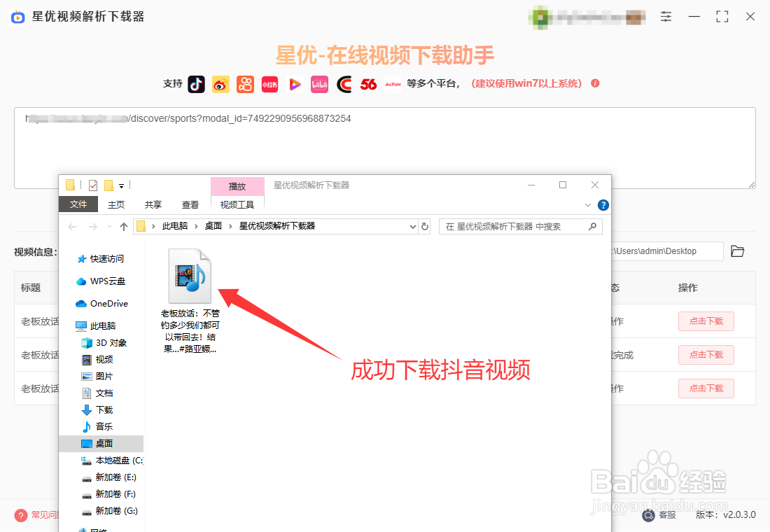Open the downloaded video file thumbnail
The image size is (770, 532).
190,276
